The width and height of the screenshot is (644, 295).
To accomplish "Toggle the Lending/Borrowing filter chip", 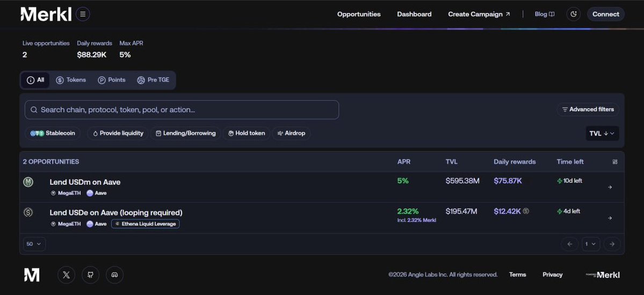I will pyautogui.click(x=186, y=133).
